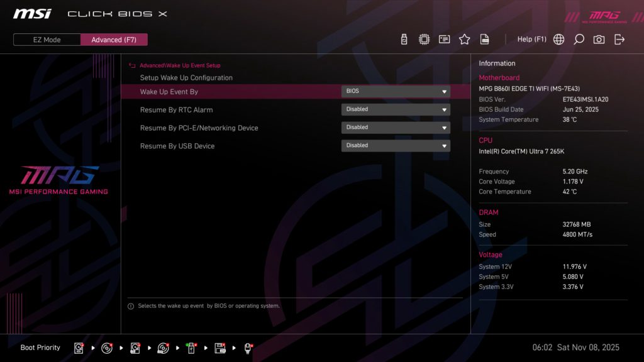Open the Wake Up Event By dropdown

[395, 91]
